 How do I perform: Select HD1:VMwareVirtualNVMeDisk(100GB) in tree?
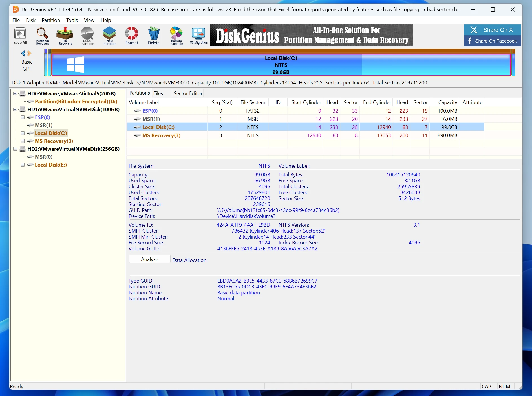click(x=73, y=109)
